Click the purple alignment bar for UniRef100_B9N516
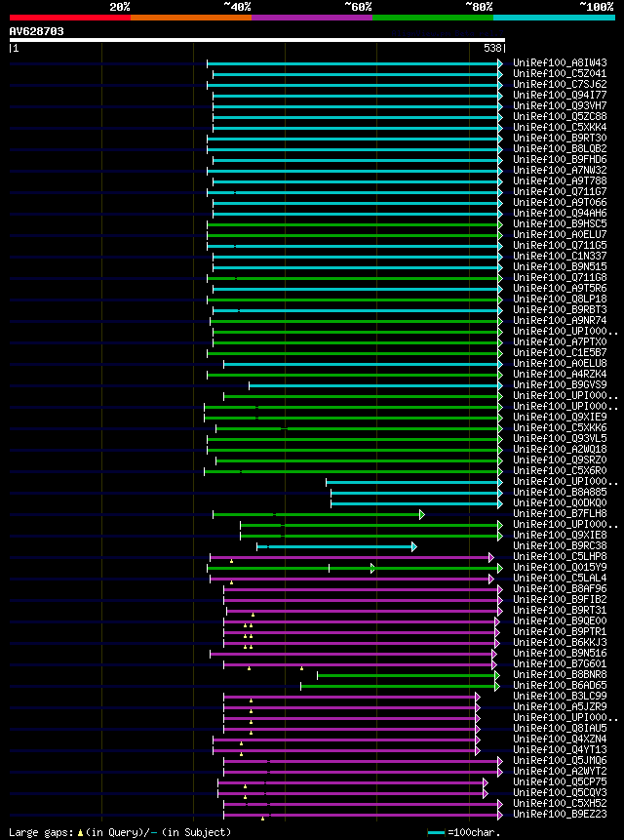Viewport: 624px width, 840px height. [x=353, y=654]
